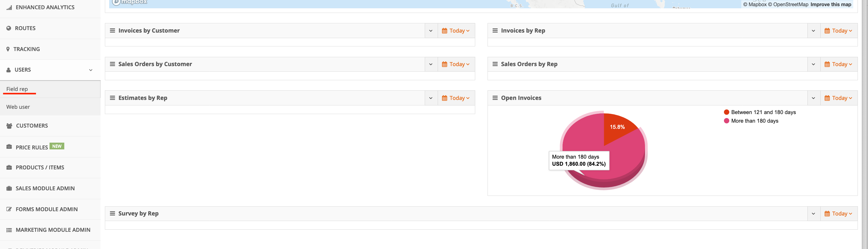
Task: Click the Routes globe icon in sidebar
Action: tap(9, 28)
